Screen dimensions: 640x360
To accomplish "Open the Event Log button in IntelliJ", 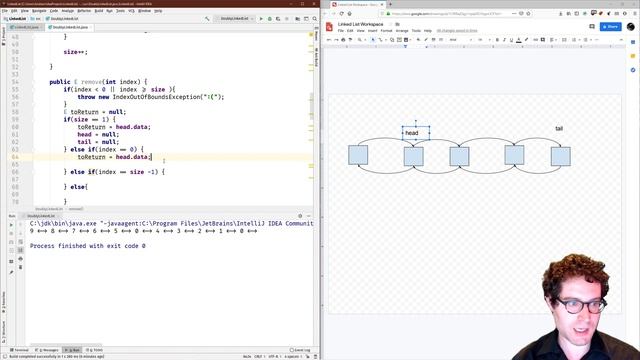I will point(300,350).
